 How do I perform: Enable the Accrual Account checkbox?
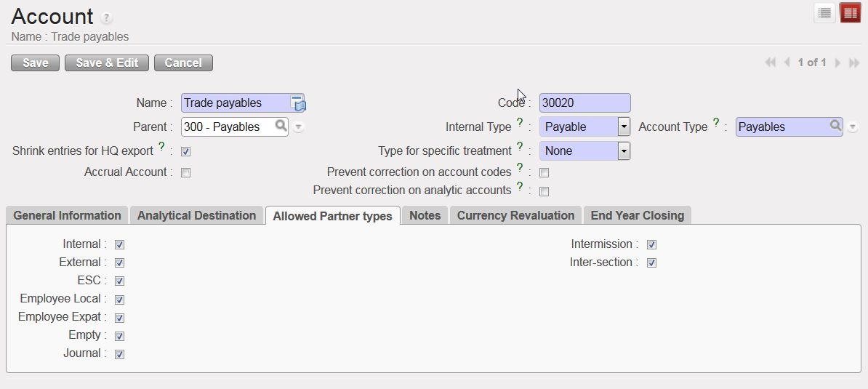186,173
